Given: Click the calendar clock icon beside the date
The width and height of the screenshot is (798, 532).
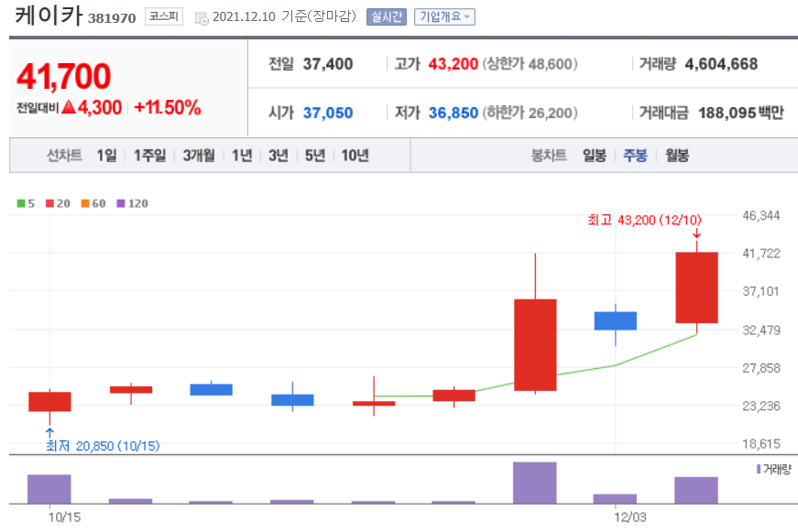Looking at the screenshot, I should coord(202,18).
